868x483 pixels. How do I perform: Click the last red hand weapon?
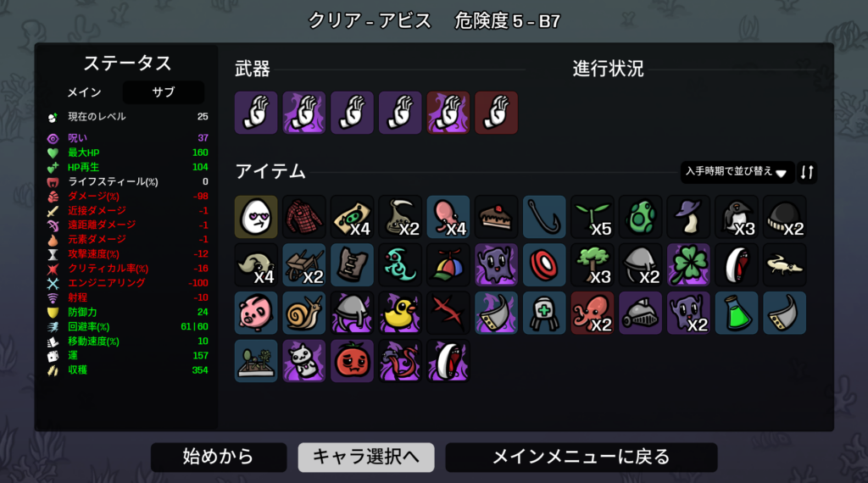click(x=497, y=113)
